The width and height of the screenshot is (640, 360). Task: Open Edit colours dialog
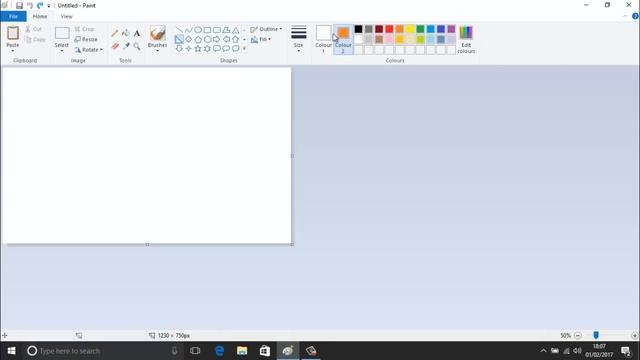[466, 39]
